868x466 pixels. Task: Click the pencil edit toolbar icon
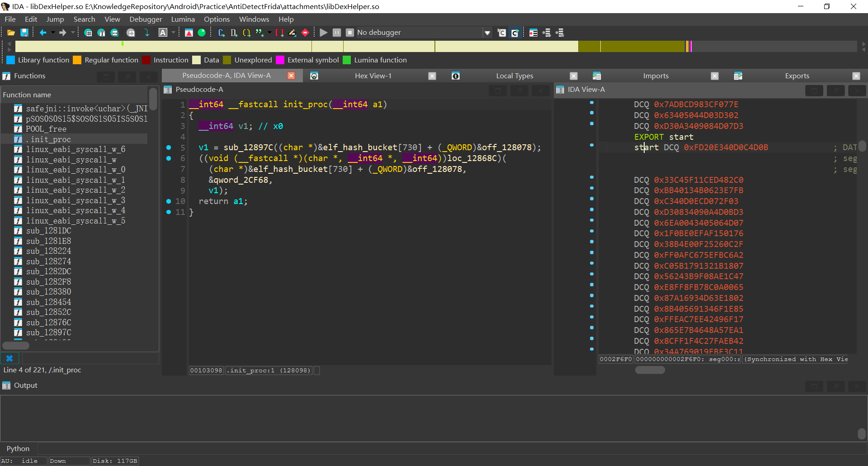pos(292,33)
